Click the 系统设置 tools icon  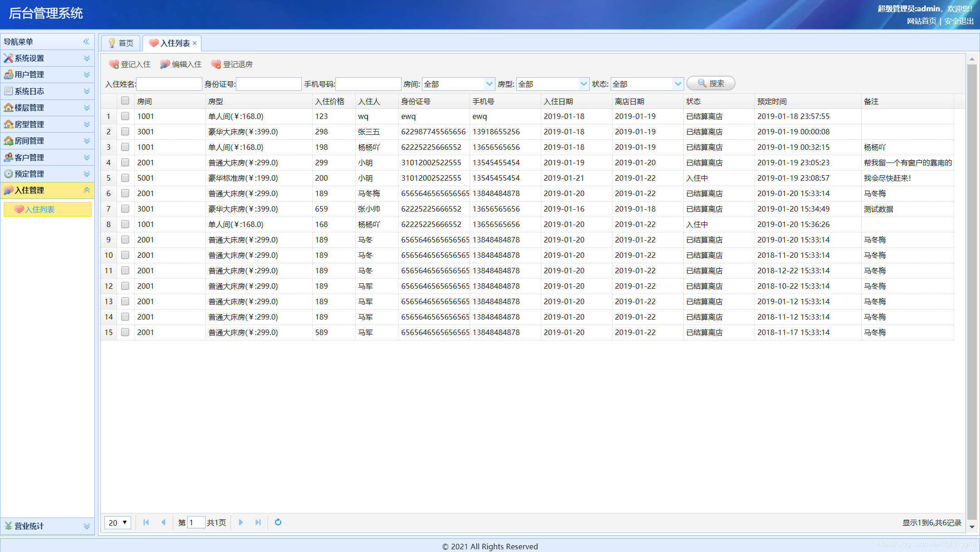(8, 58)
